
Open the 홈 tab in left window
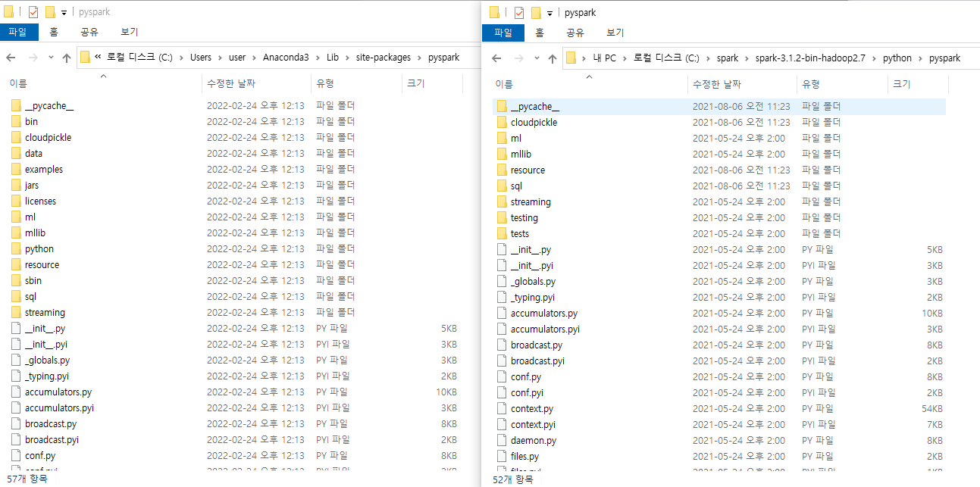pos(54,32)
